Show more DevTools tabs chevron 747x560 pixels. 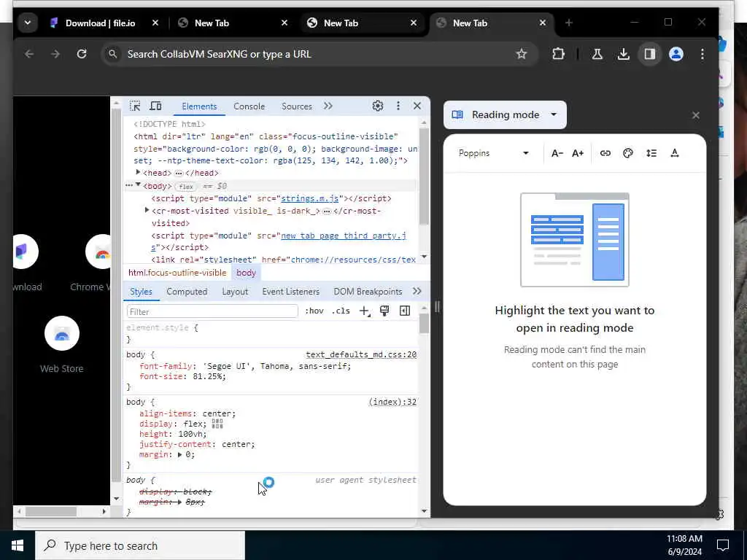pos(328,106)
